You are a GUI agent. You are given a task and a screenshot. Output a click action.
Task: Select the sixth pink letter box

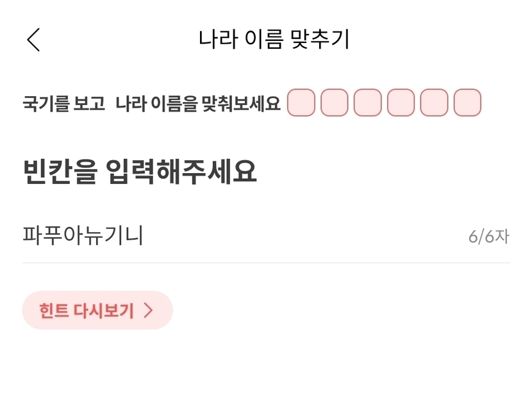tap(467, 103)
